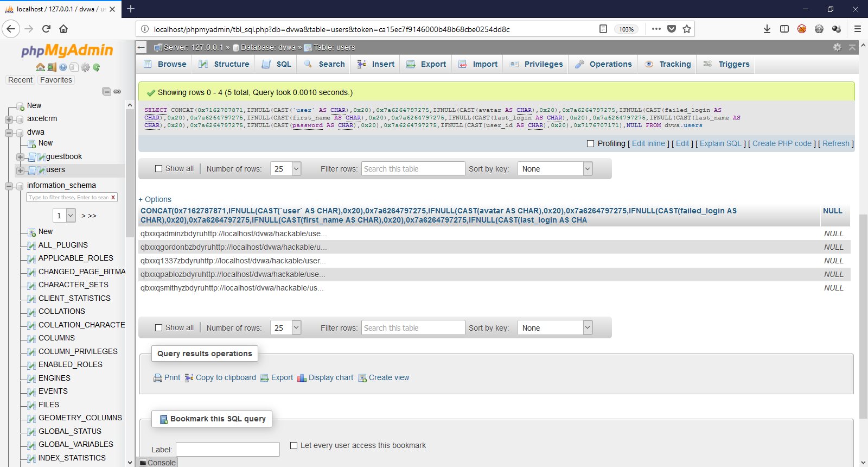The height and width of the screenshot is (467, 868).
Task: Open page settings gear in breadcrumb bar
Action: point(837,47)
